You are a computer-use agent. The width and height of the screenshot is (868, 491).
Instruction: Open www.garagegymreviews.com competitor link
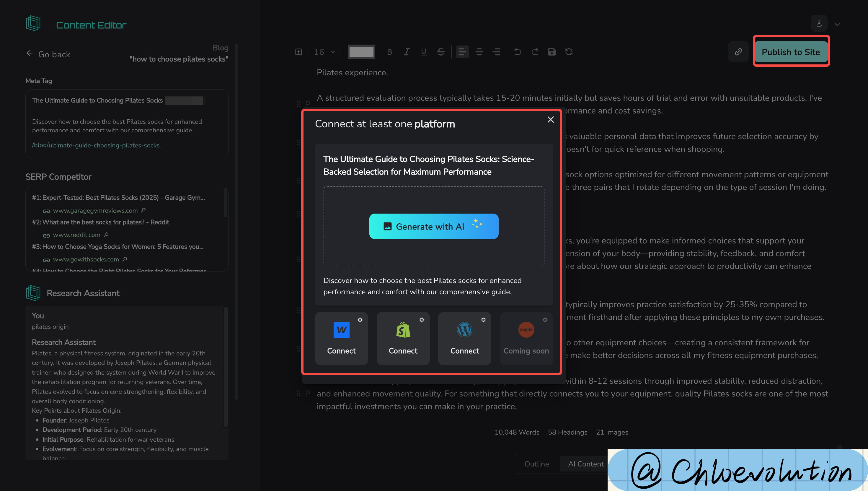(x=95, y=211)
